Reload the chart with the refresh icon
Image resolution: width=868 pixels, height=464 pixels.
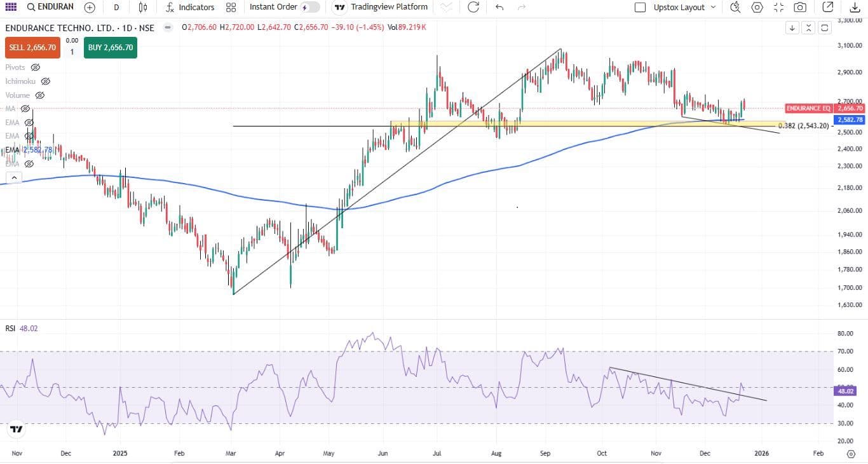click(473, 7)
